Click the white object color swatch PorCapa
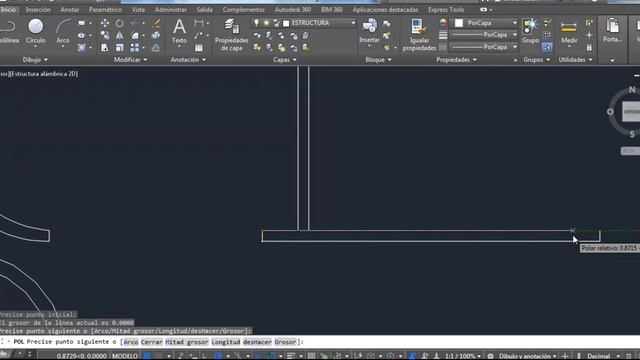The image size is (640, 360). (x=459, y=23)
